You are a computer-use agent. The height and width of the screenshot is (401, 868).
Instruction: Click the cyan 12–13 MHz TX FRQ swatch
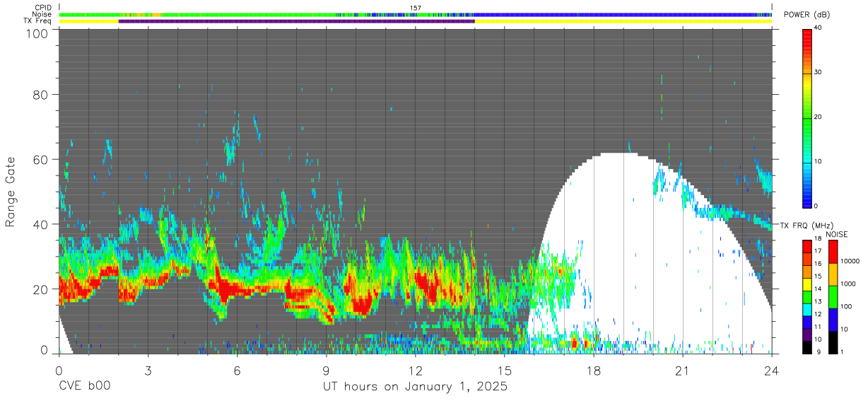click(x=807, y=308)
